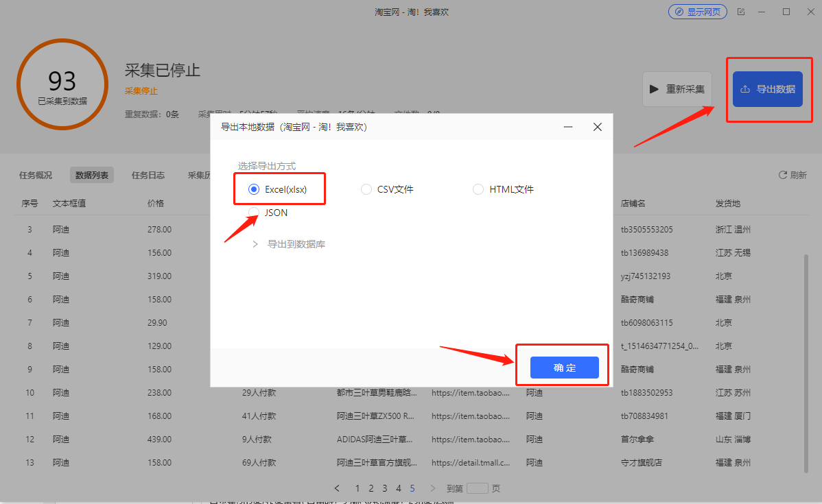Switch to the 任务概况 tab
822x504 pixels.
[x=36, y=175]
